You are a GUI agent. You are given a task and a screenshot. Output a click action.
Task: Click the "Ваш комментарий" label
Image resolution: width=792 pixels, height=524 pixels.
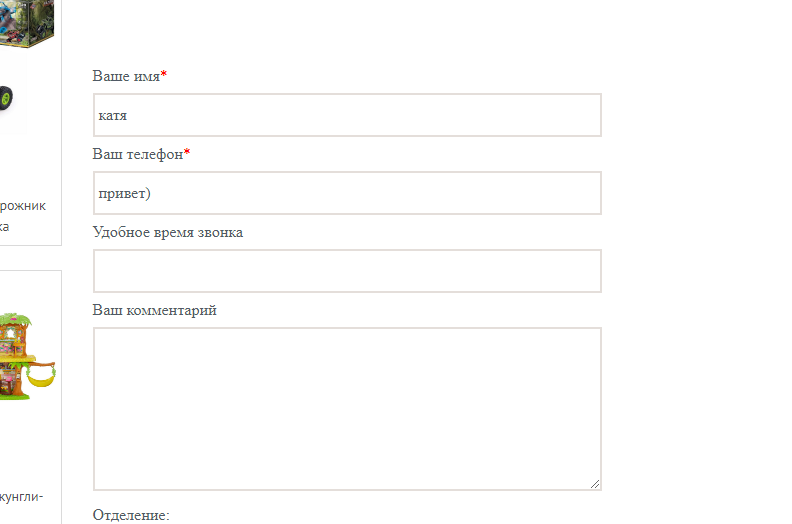(x=154, y=310)
